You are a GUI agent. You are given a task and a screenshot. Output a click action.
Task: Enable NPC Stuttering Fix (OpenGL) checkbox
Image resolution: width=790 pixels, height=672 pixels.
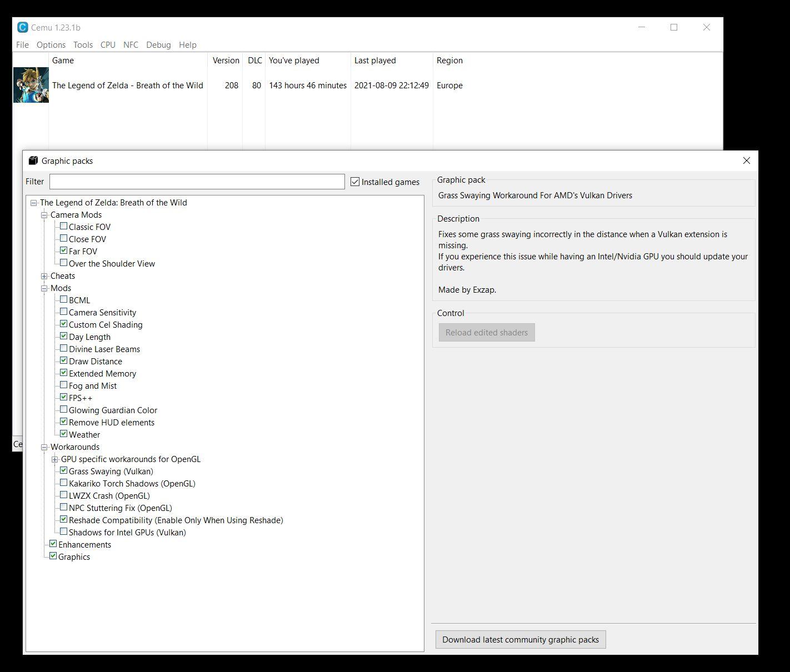point(63,507)
